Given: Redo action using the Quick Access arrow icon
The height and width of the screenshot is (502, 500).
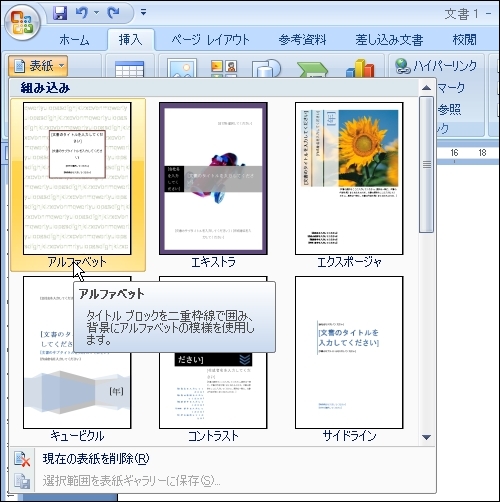Looking at the screenshot, I should click(x=113, y=13).
